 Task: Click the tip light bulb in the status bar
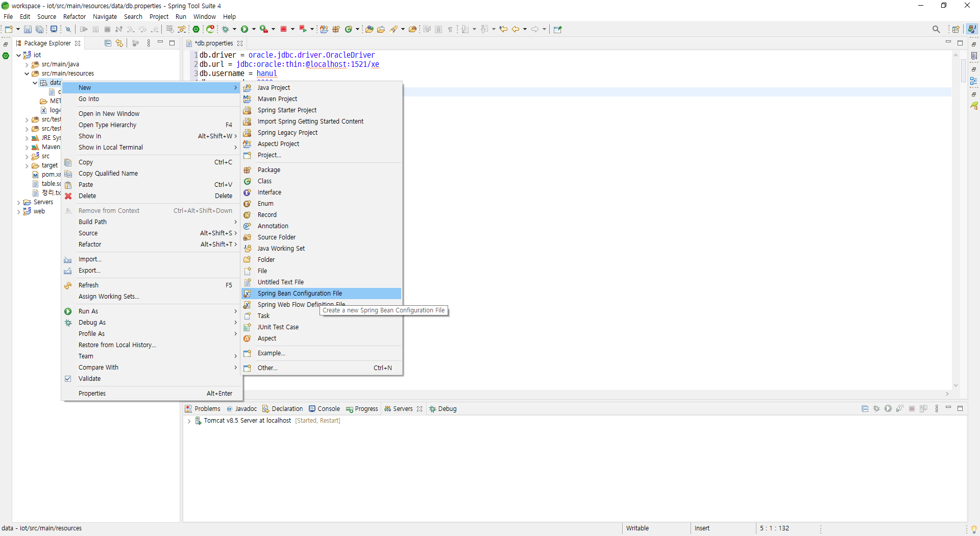click(x=974, y=529)
